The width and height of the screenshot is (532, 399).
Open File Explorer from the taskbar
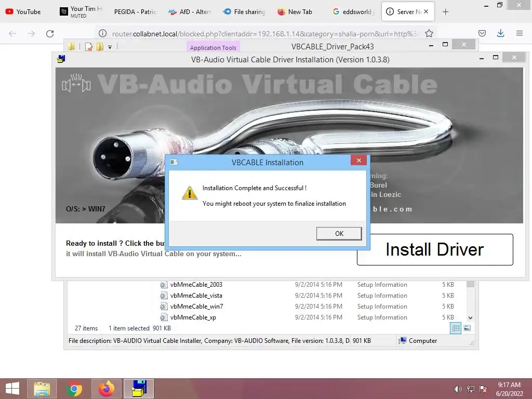pos(42,389)
